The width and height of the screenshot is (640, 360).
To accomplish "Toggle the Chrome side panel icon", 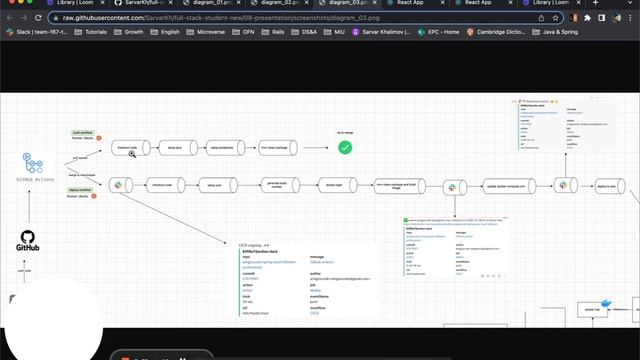I will (602, 18).
